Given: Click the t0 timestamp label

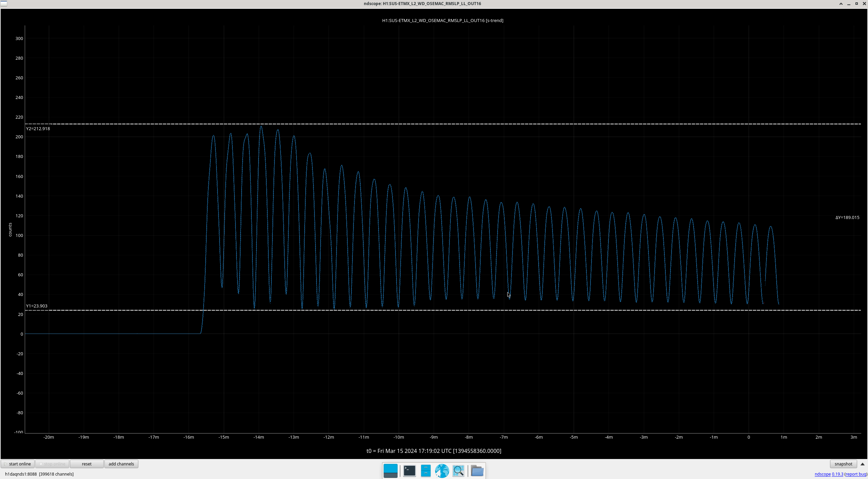Looking at the screenshot, I should pos(434,451).
